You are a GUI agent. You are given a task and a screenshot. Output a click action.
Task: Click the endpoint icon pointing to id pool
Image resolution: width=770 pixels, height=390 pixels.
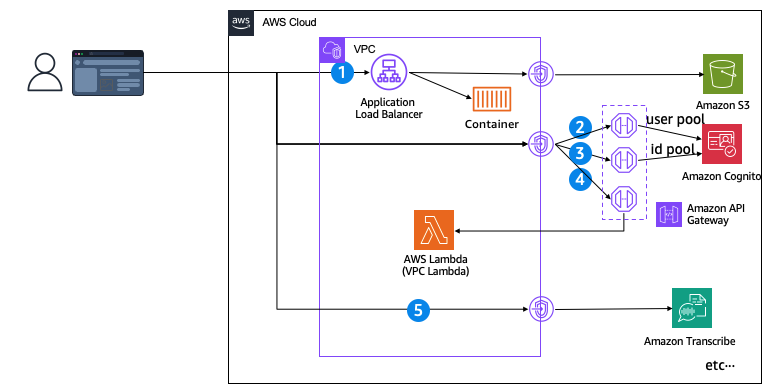624,160
